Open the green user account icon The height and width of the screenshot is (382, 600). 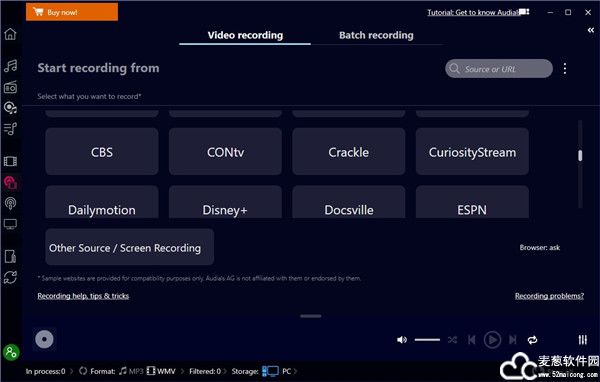click(x=11, y=352)
